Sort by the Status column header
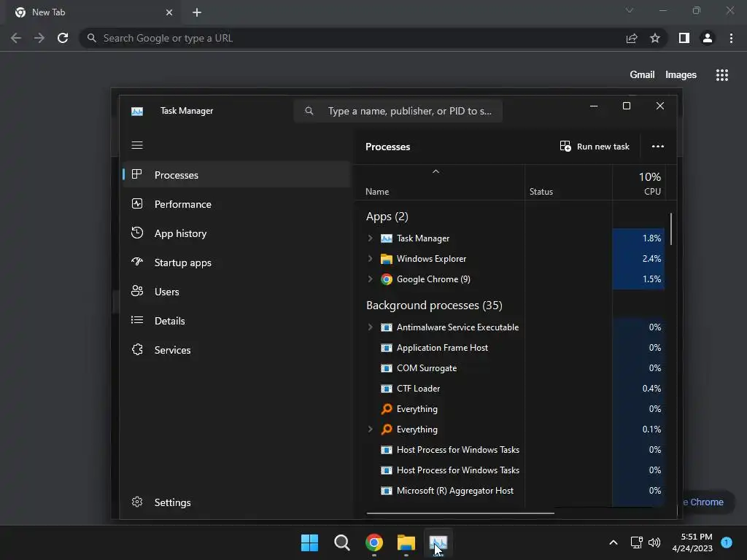Screen dimensions: 747x560 tap(569, 183)
